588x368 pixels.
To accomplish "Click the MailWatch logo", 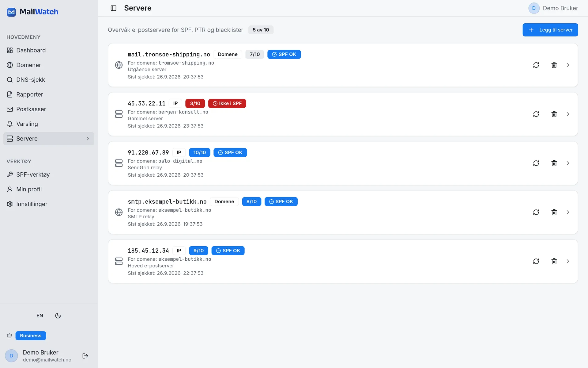I will click(x=32, y=12).
